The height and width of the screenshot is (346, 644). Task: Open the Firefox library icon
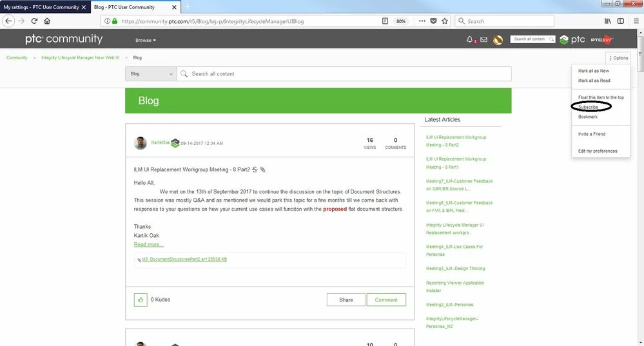coord(607,21)
